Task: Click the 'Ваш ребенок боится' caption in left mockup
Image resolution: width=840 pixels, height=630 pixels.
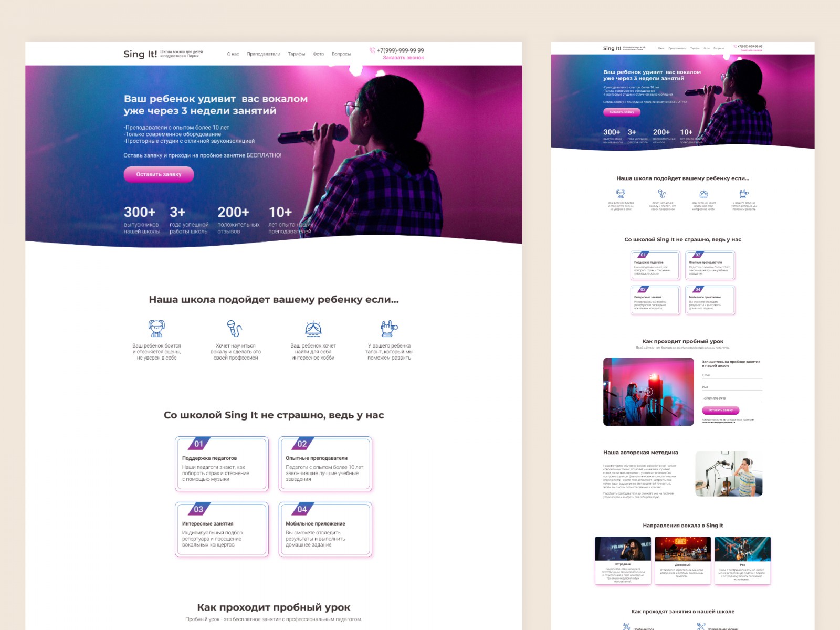Action: click(x=156, y=352)
